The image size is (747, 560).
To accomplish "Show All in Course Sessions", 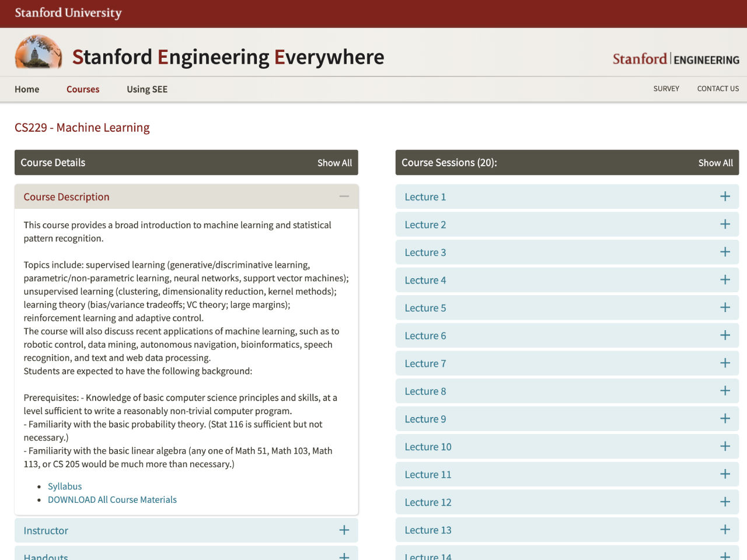I will pos(715,163).
